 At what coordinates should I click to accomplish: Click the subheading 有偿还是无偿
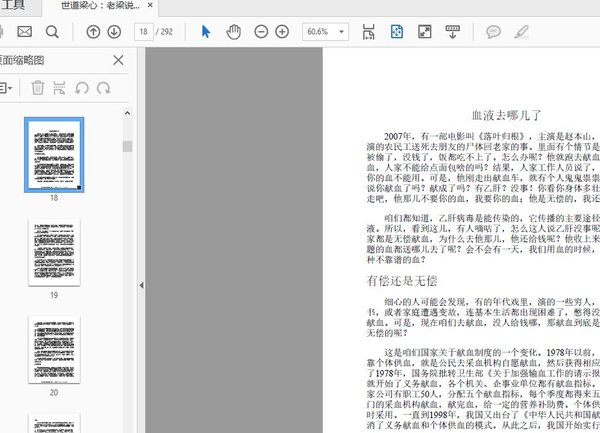(x=402, y=281)
